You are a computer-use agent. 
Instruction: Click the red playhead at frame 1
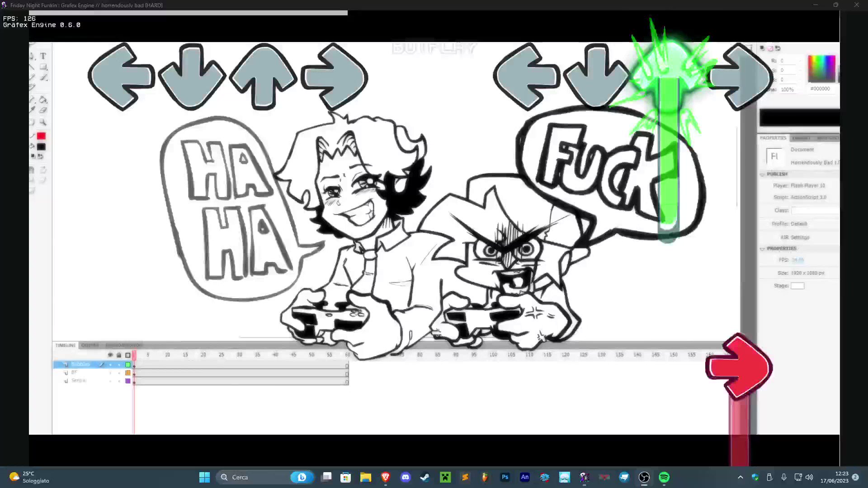click(x=134, y=356)
